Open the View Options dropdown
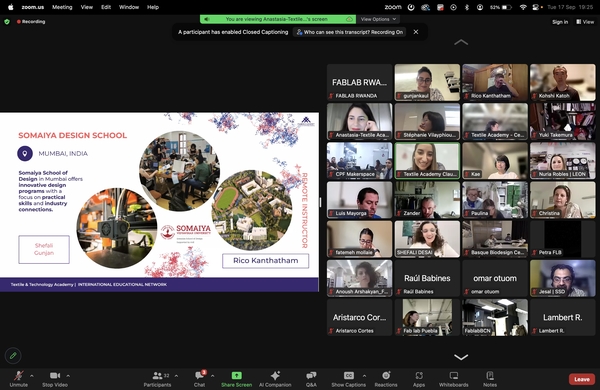This screenshot has width=600, height=390. pyautogui.click(x=378, y=19)
